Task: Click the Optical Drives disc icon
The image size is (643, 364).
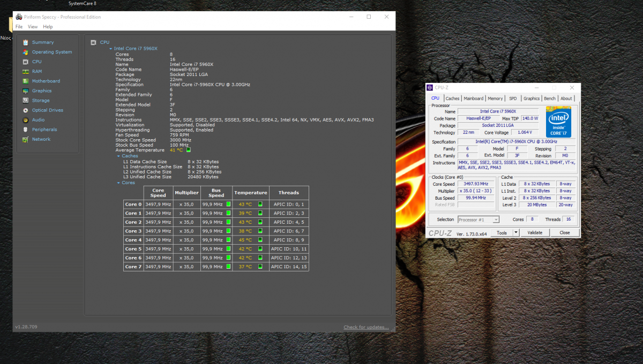Action: click(25, 110)
